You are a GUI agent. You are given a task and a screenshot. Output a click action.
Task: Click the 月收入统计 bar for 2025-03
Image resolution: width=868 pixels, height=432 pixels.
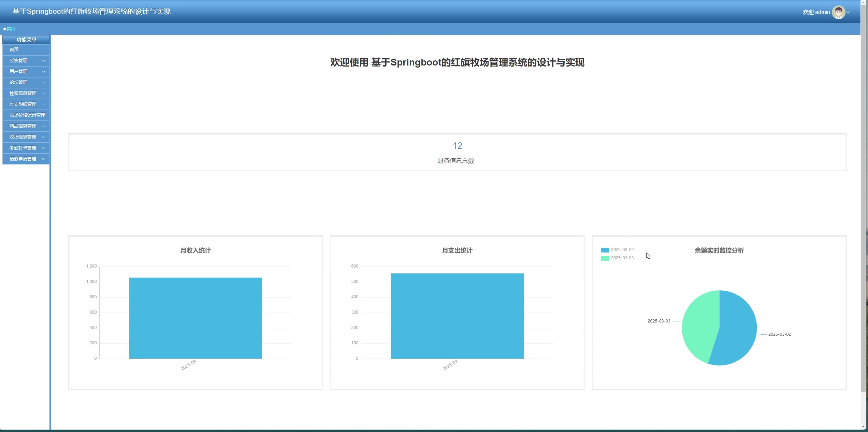pos(196,317)
